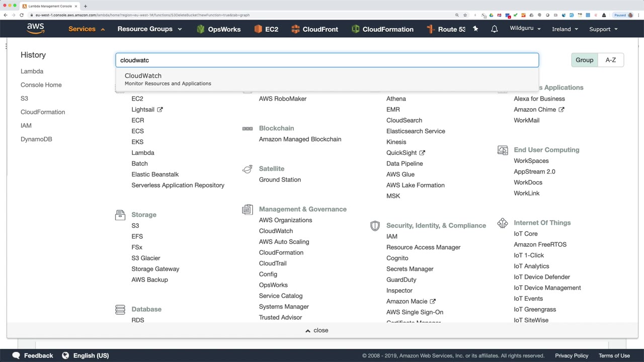Collapse the Services menu
This screenshot has height=362, width=644.
point(87,29)
